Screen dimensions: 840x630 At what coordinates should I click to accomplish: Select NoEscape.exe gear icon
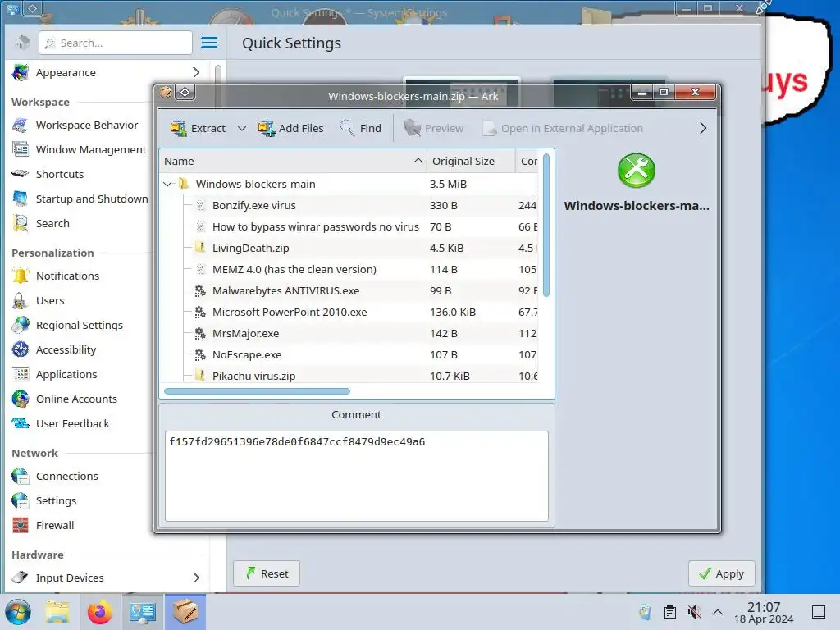point(200,354)
